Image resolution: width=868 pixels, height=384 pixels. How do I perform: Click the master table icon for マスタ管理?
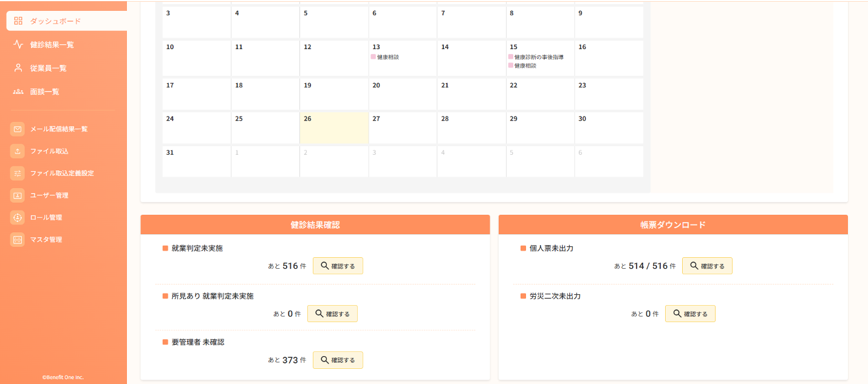(18, 240)
